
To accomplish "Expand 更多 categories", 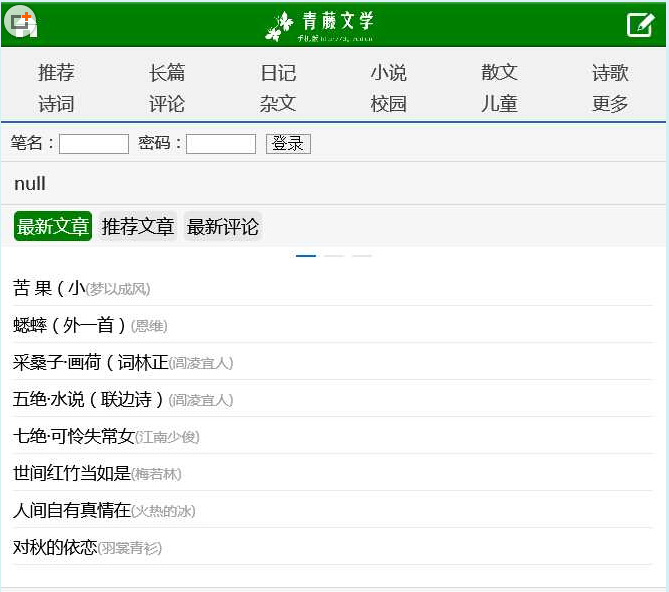I will point(610,104).
